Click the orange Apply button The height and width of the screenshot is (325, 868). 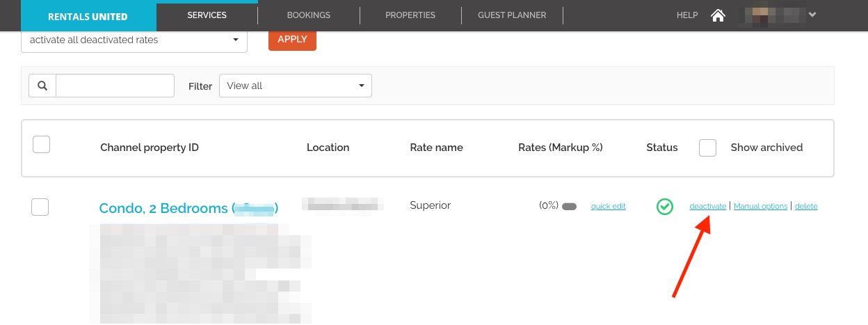click(x=292, y=40)
